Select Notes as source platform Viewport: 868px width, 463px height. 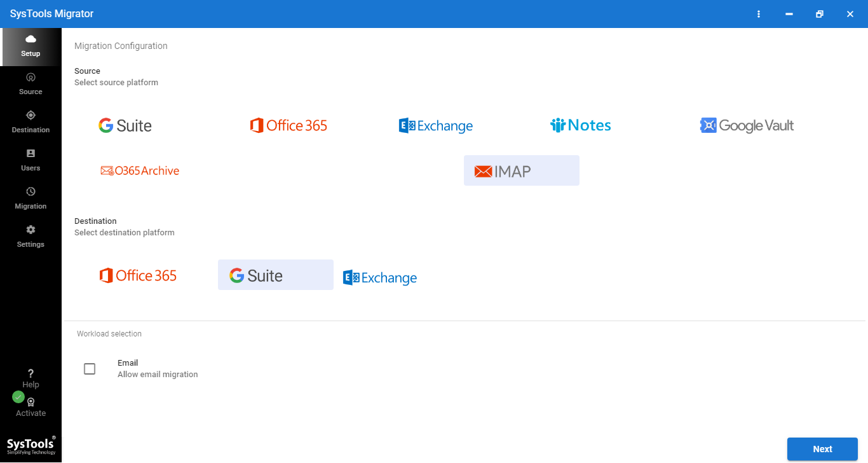coord(581,125)
